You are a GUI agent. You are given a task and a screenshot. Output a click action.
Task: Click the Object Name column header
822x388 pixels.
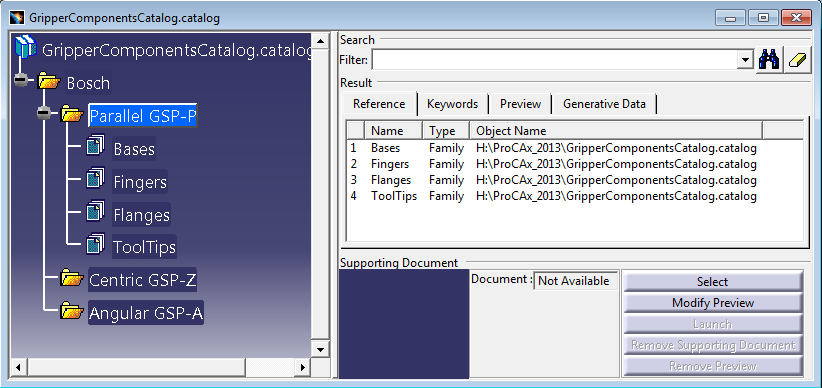[x=616, y=131]
